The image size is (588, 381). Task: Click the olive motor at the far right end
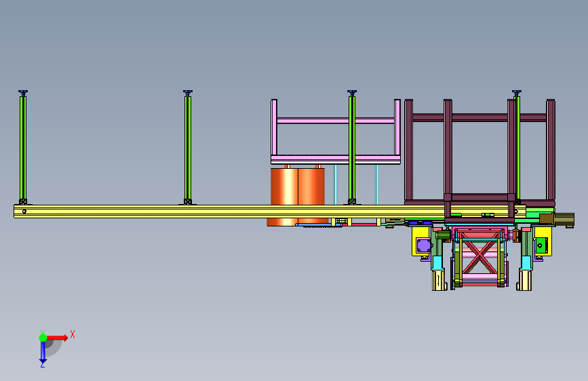pyautogui.click(x=564, y=220)
